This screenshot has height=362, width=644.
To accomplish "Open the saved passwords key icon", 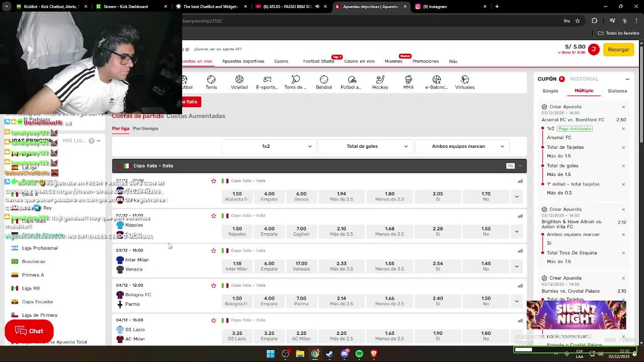I will [567, 21].
